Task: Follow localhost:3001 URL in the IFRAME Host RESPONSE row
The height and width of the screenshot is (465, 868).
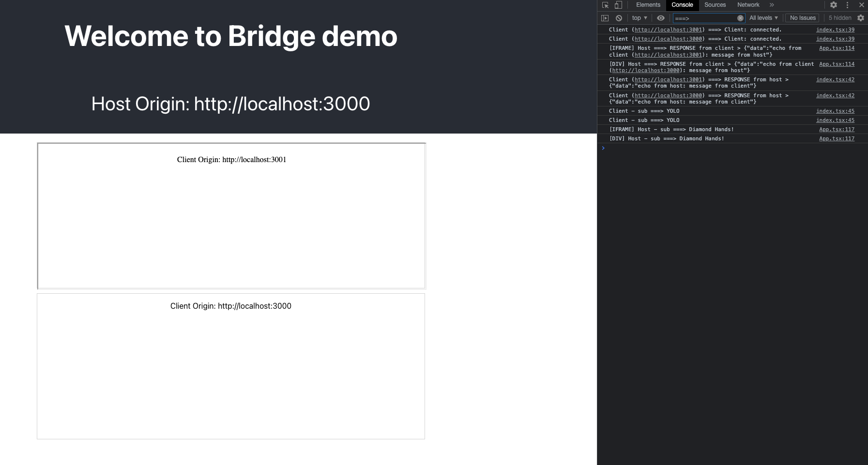Action: click(668, 55)
